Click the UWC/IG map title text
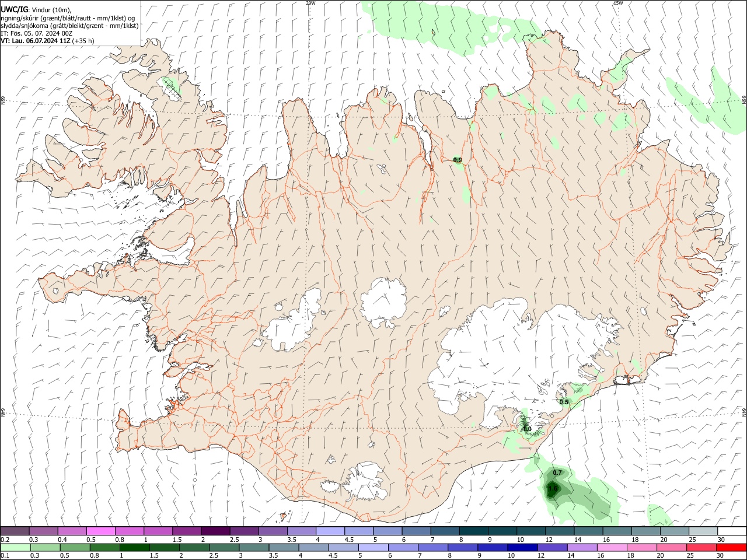Screen dimensions: 747x560 point(13,9)
